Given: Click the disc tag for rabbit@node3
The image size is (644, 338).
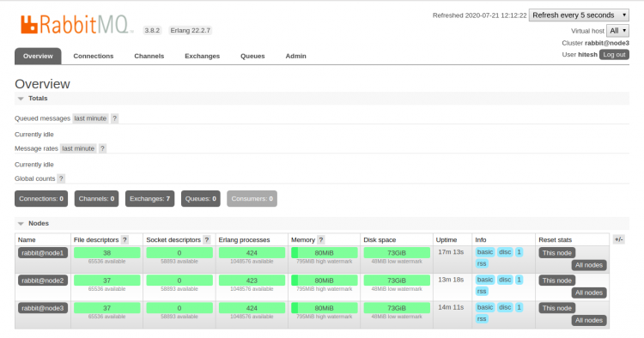Looking at the screenshot, I should [505, 307].
